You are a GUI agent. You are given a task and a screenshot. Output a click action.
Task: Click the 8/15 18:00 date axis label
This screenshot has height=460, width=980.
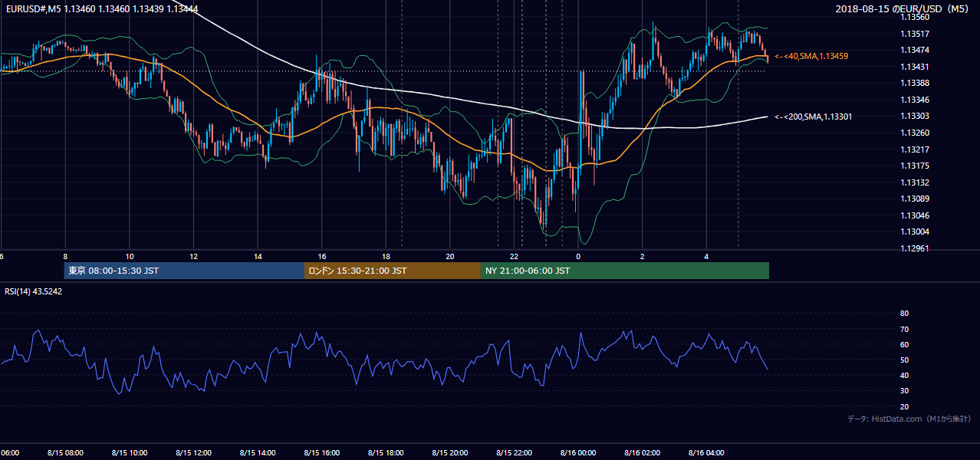(386, 453)
